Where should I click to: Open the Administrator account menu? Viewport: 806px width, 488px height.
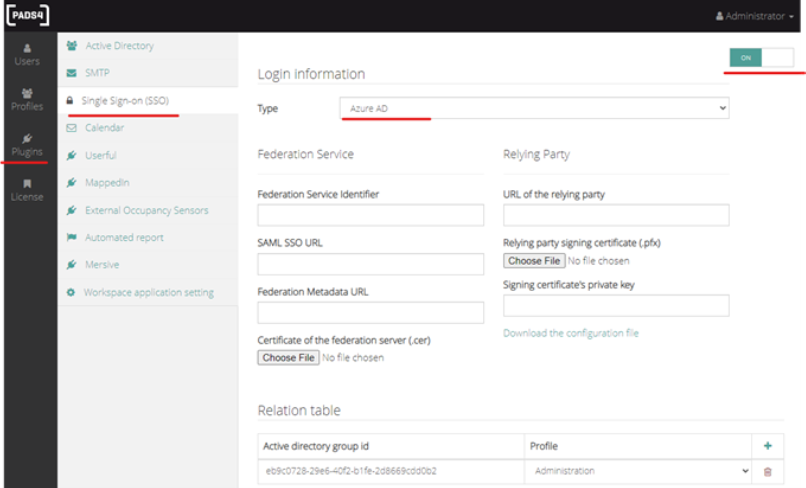pos(755,16)
